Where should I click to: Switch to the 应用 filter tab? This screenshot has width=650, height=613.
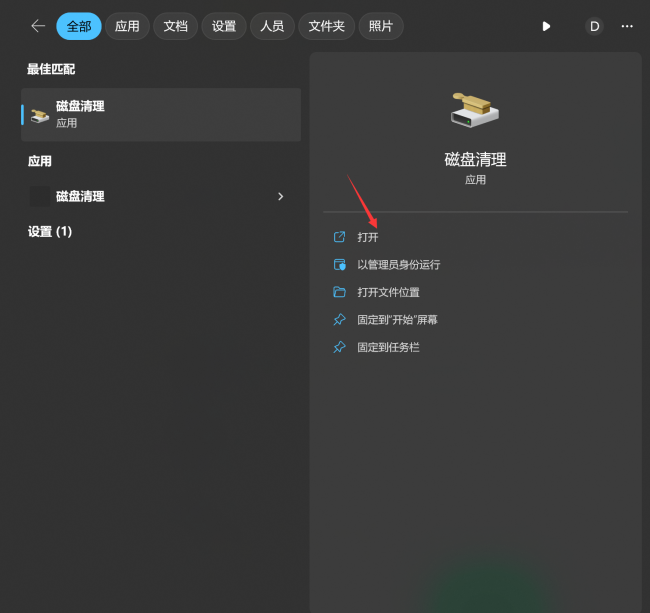(x=127, y=26)
